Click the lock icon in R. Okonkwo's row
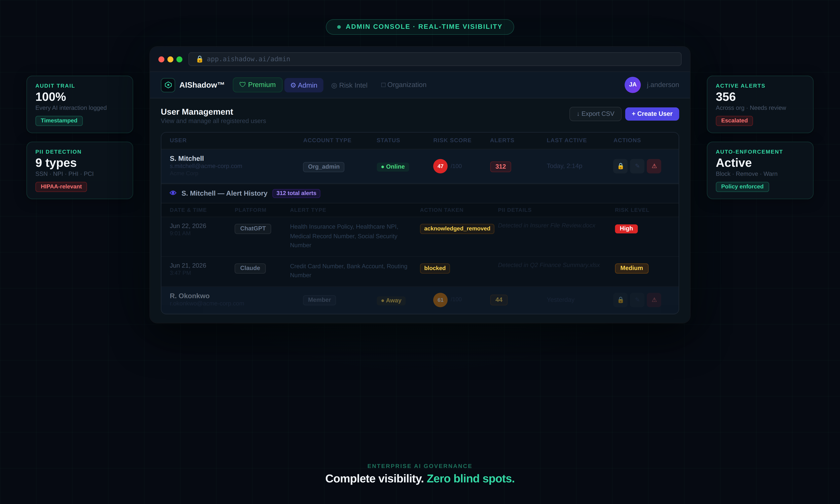 pyautogui.click(x=620, y=300)
